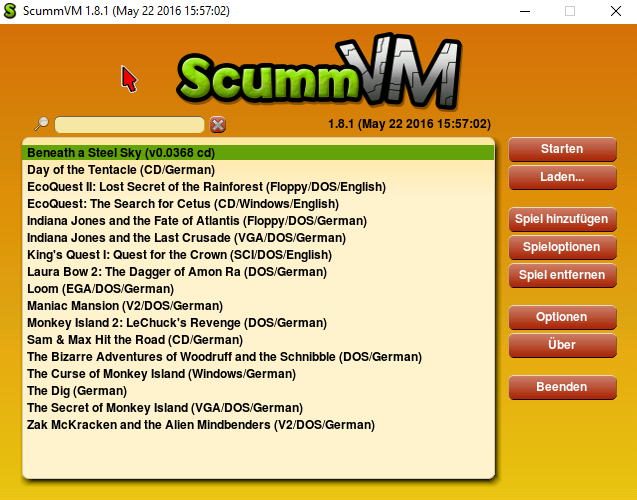Select The Secret of Monkey Island (VGA/DOS/German)
637x500 pixels.
[x=258, y=408]
